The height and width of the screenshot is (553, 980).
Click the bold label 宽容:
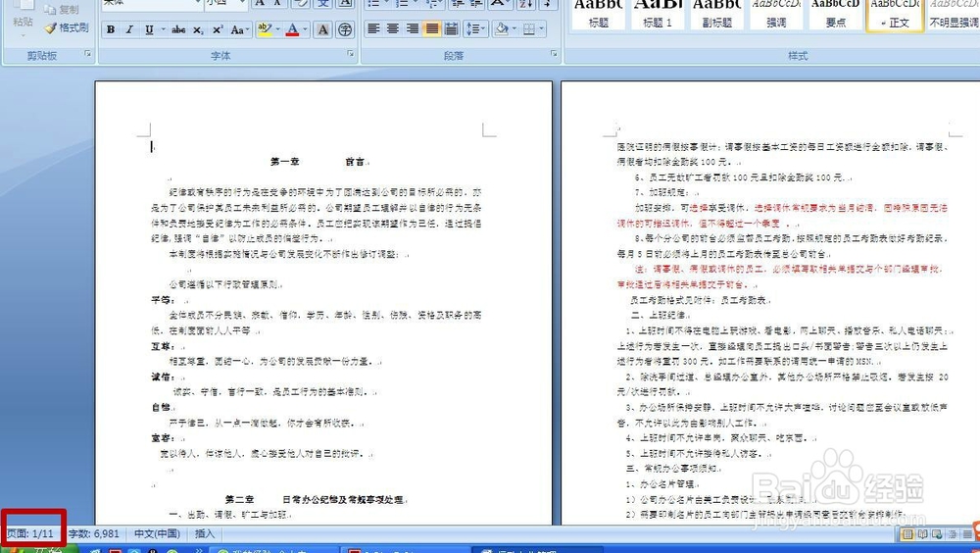[x=163, y=438]
